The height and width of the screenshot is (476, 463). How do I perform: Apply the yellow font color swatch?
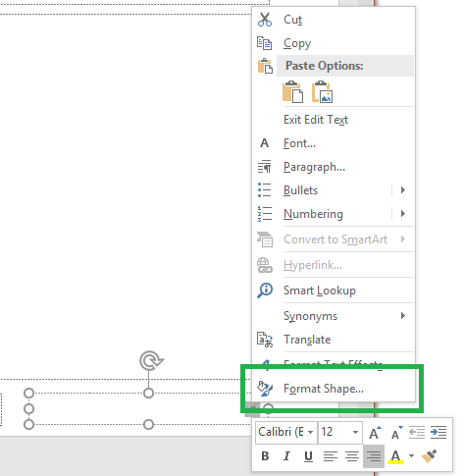[x=395, y=456]
